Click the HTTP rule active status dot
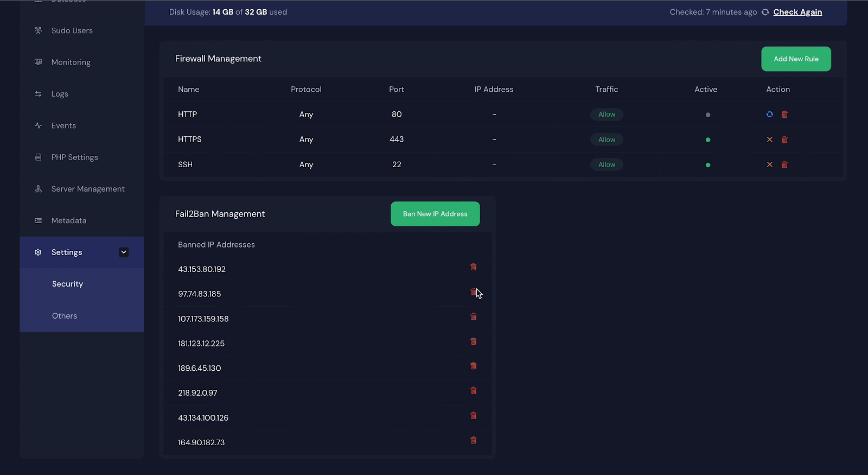Screen dimensions: 868x475 (x=707, y=115)
